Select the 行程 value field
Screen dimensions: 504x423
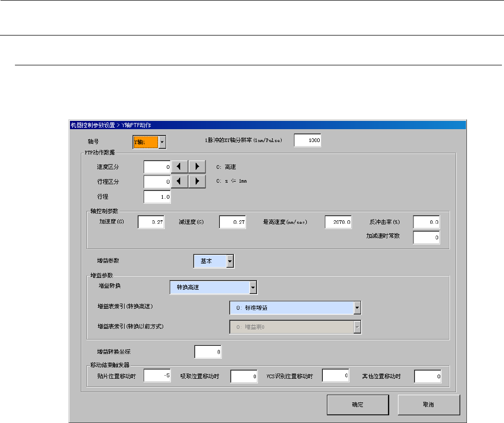[157, 197]
